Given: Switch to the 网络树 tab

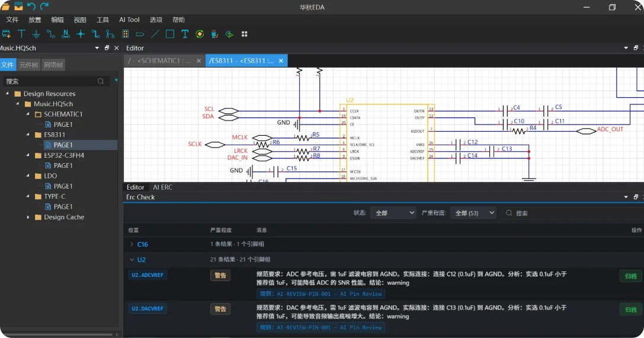Looking at the screenshot, I should click(x=53, y=65).
